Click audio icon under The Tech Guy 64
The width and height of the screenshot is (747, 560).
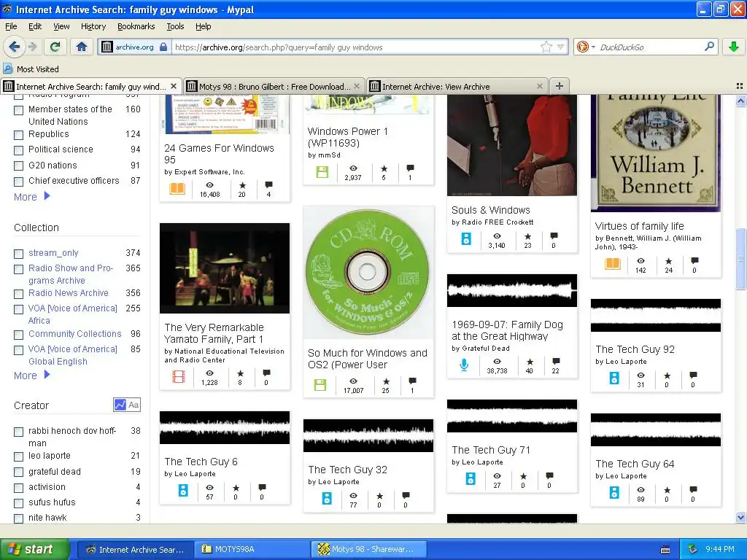click(614, 493)
